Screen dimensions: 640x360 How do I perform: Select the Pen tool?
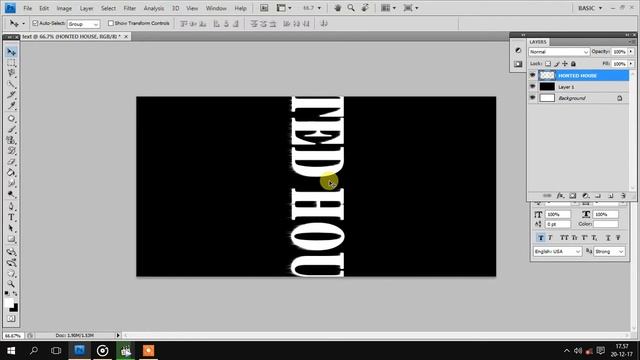11,207
